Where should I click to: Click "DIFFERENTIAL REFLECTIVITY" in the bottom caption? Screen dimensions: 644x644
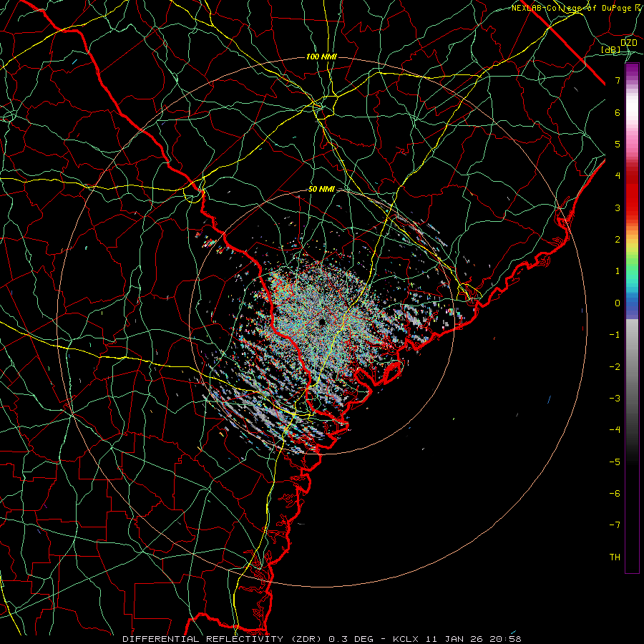203,639
